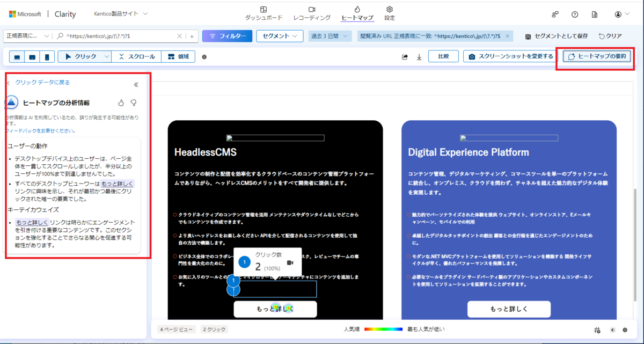Select the desktop device view icon
Screen dimensions: 644x344
tap(17, 57)
